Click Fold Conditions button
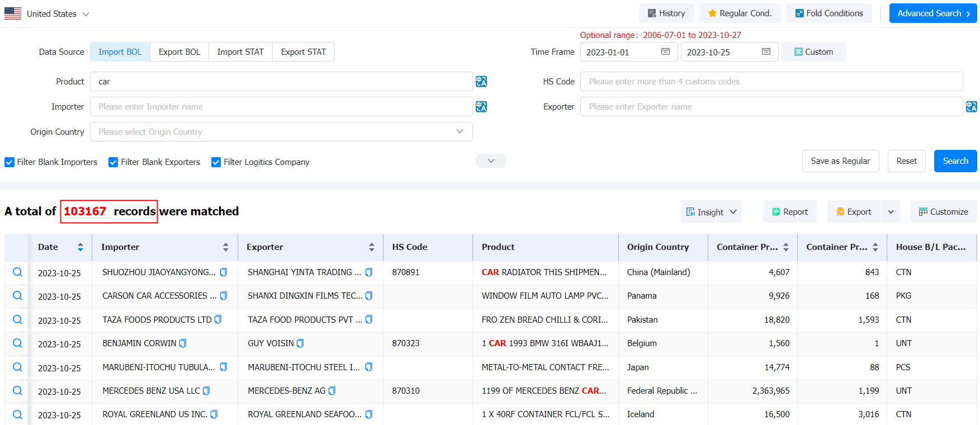The width and height of the screenshot is (980, 425). tap(829, 13)
